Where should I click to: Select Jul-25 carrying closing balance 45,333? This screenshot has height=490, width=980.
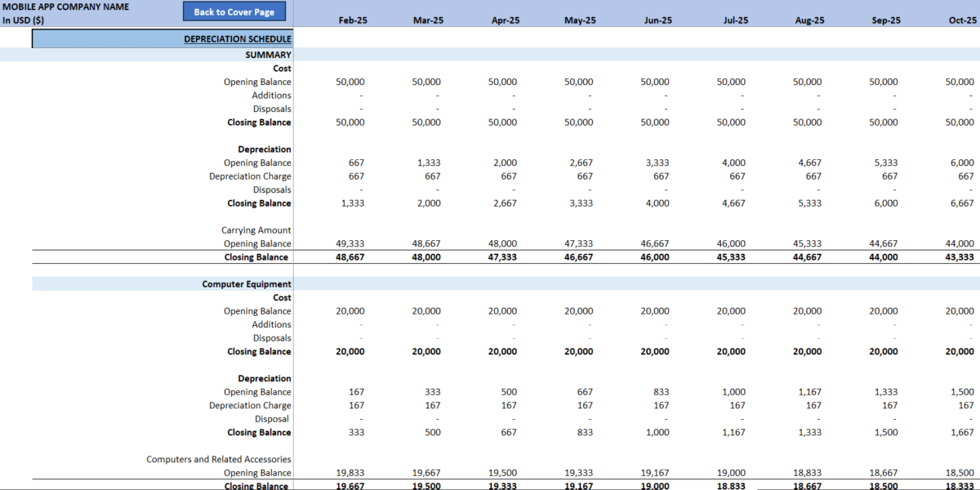(731, 257)
